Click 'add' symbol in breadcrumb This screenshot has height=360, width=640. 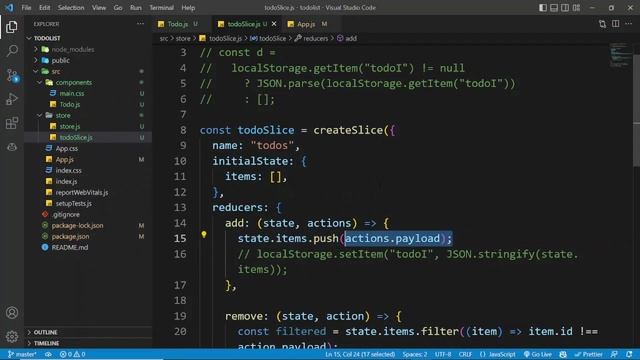pyautogui.click(x=351, y=38)
